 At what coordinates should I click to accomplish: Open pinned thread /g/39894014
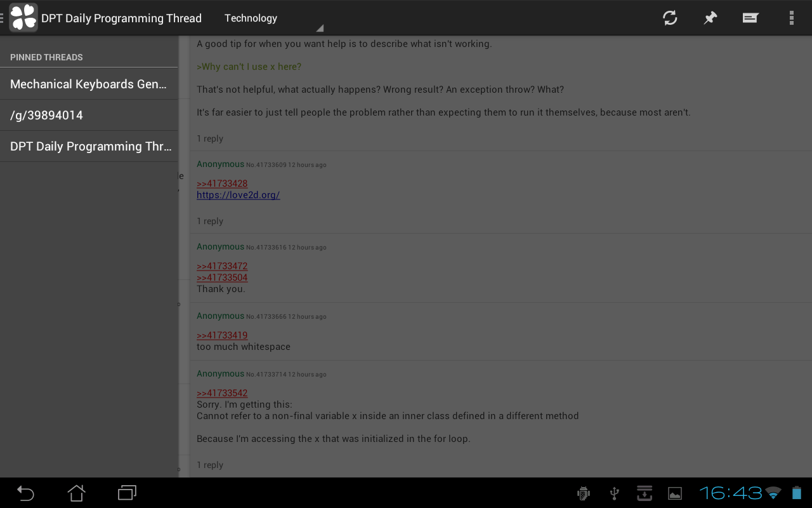click(x=89, y=115)
